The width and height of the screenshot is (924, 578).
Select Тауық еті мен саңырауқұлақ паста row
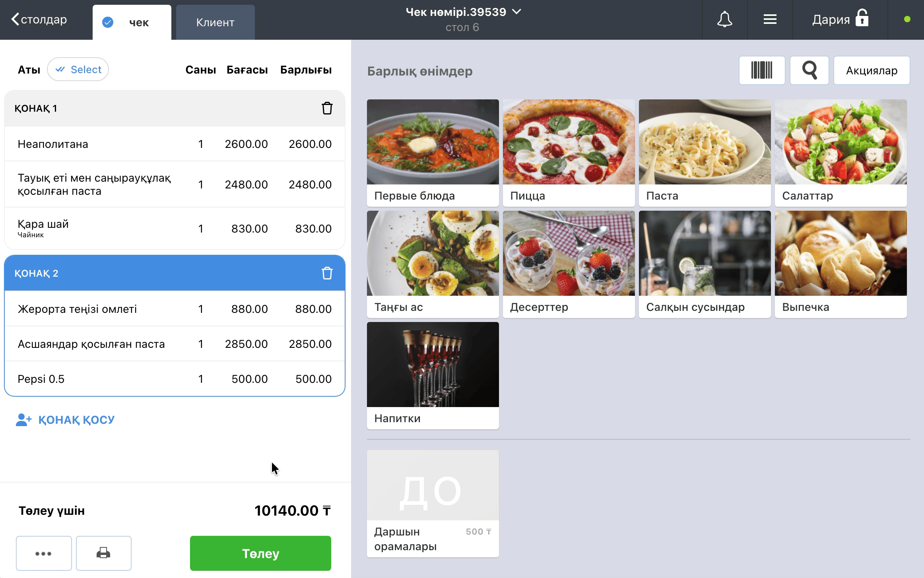(x=175, y=184)
